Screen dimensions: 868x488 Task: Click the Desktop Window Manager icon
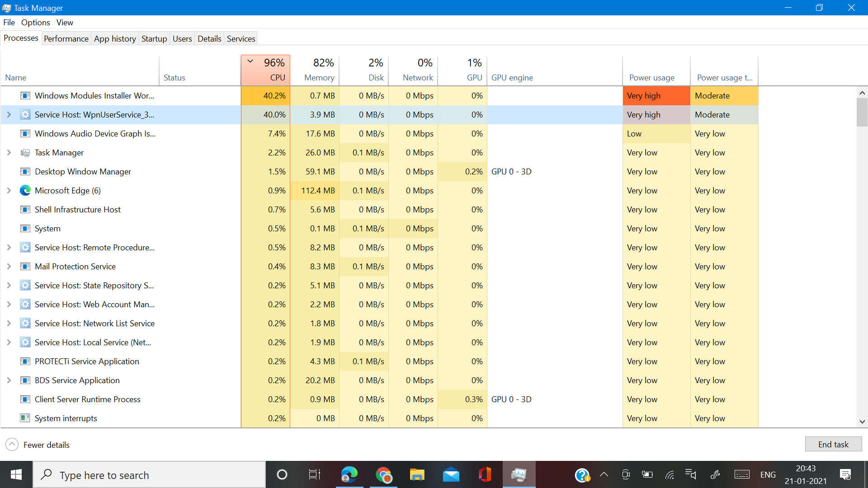point(25,172)
